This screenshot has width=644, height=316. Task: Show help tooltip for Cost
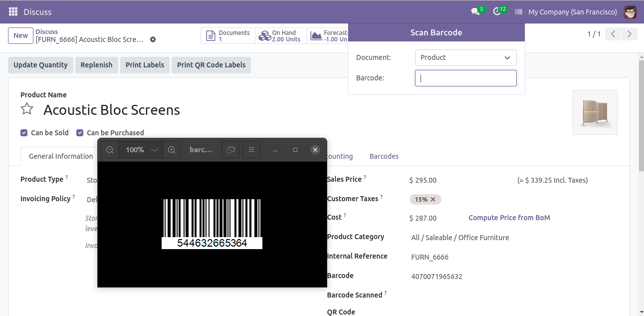click(345, 216)
